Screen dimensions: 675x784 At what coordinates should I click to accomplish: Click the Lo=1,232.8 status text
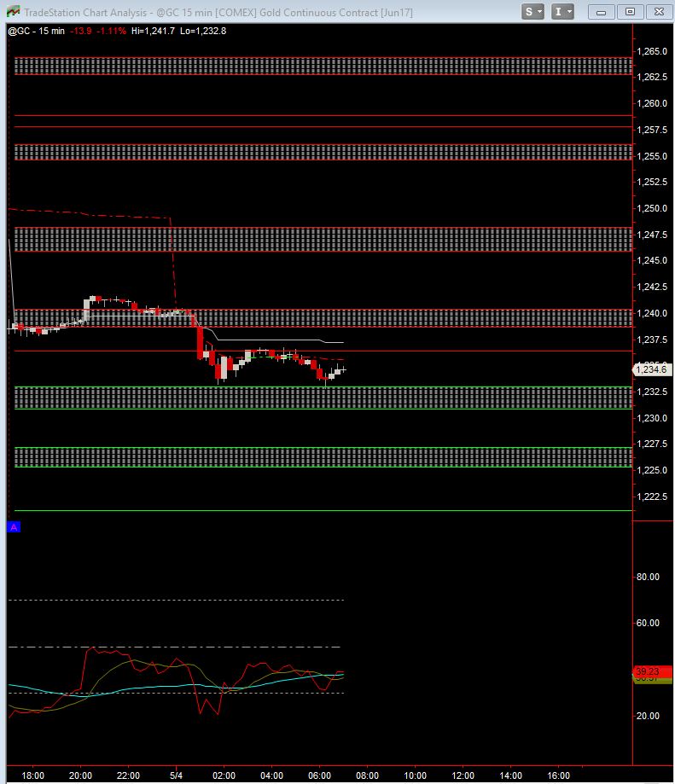pos(203,31)
